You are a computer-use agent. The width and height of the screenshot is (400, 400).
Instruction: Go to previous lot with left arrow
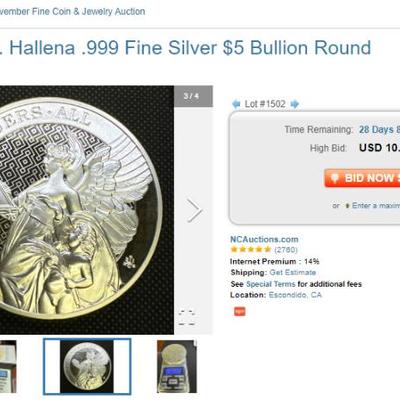click(x=236, y=104)
